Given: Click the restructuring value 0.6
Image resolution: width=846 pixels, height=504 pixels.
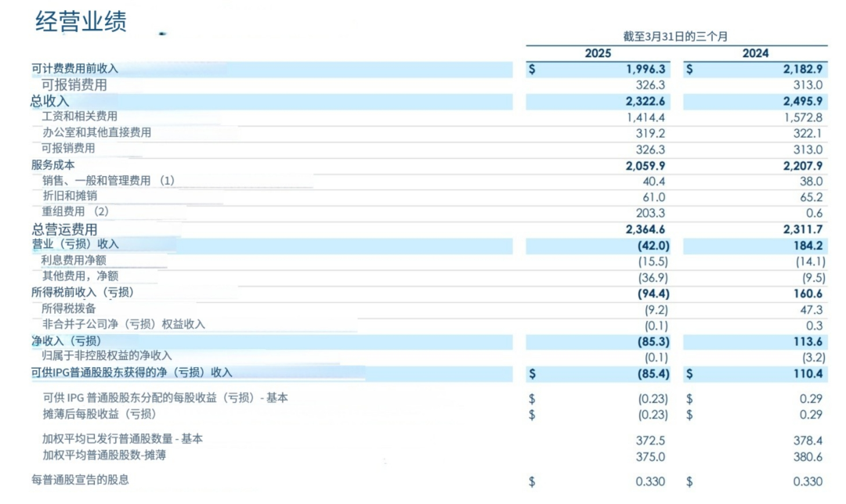Looking at the screenshot, I should [x=814, y=214].
